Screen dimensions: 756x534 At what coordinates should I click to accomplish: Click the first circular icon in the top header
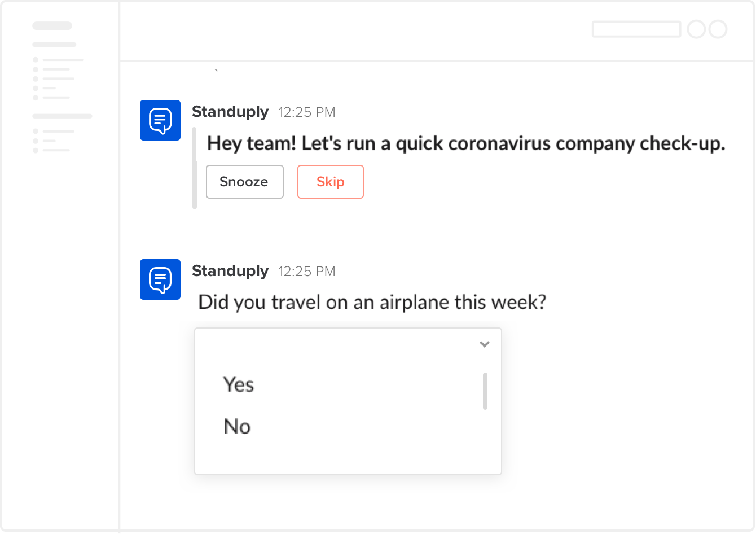(x=696, y=29)
